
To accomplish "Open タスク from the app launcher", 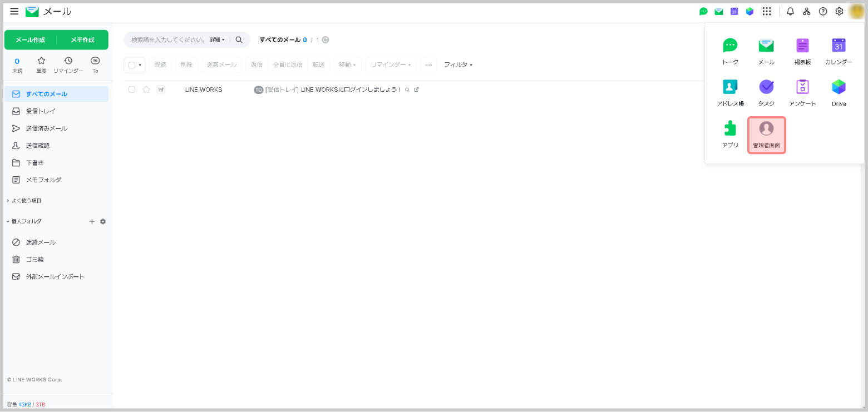I will pos(766,93).
